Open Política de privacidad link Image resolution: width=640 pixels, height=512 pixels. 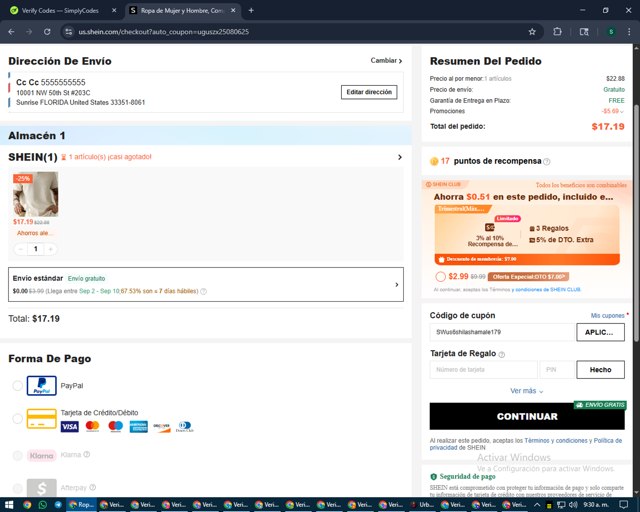coord(527,444)
